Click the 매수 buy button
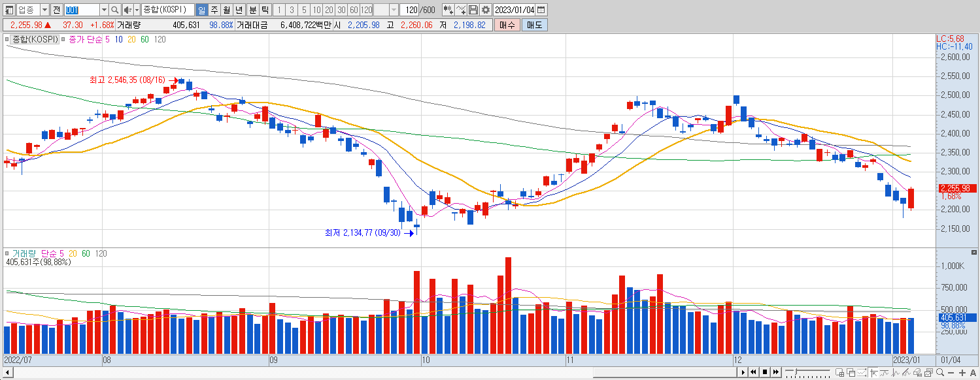 [x=507, y=25]
